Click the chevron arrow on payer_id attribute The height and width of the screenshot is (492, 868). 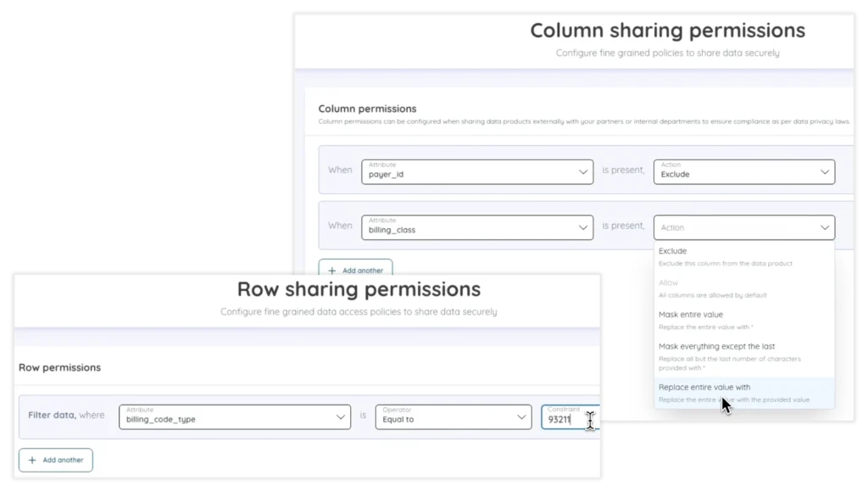click(x=582, y=172)
